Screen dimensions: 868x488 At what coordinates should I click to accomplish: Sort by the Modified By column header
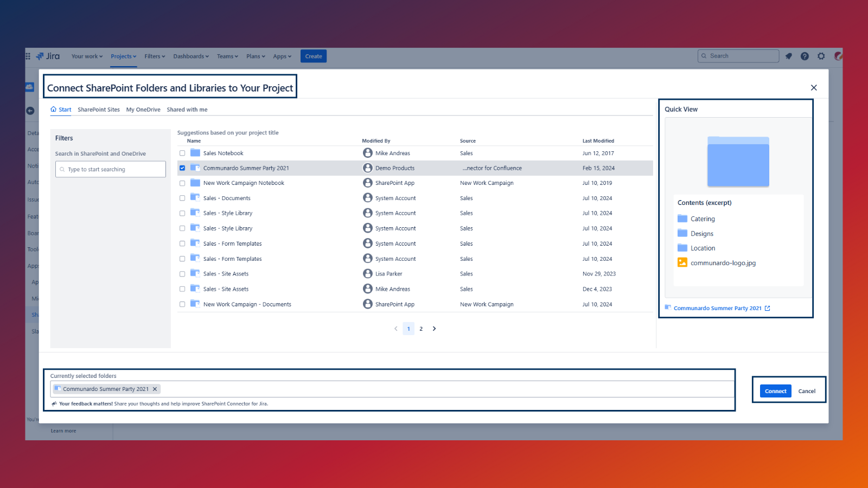coord(376,141)
